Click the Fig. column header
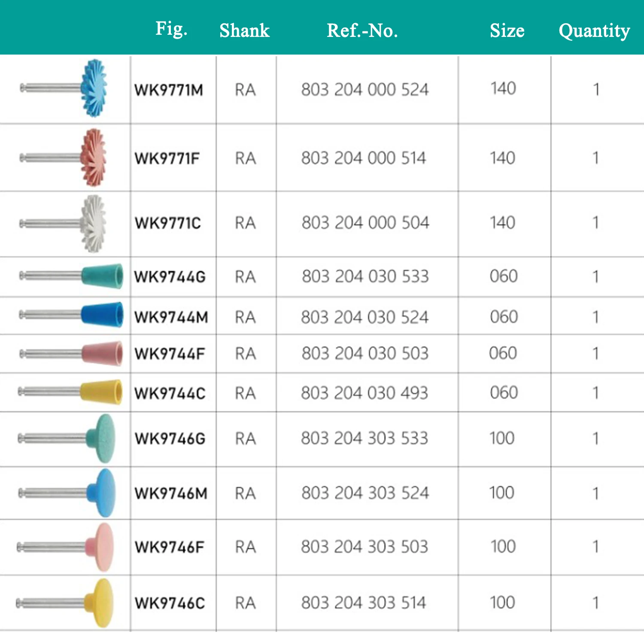 point(171,29)
